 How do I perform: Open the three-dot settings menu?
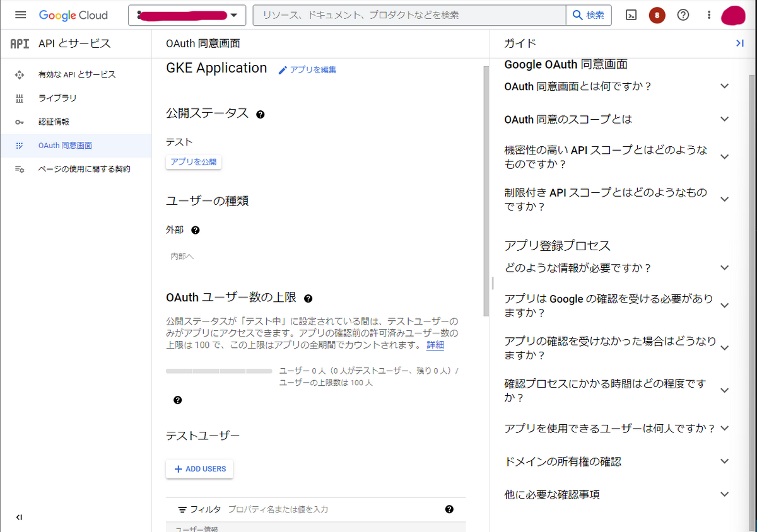click(709, 15)
